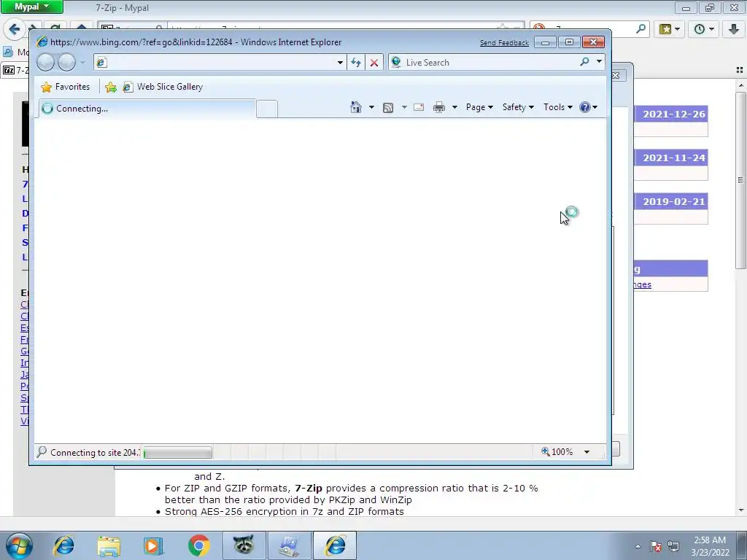
Task: Click the network icon in system tray
Action: click(x=673, y=546)
